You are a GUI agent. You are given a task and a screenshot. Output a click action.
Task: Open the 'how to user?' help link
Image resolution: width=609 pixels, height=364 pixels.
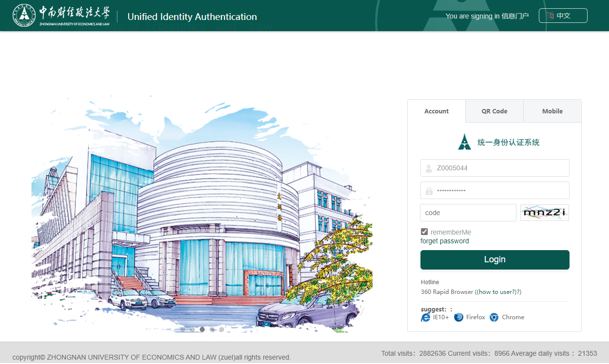[498, 292]
